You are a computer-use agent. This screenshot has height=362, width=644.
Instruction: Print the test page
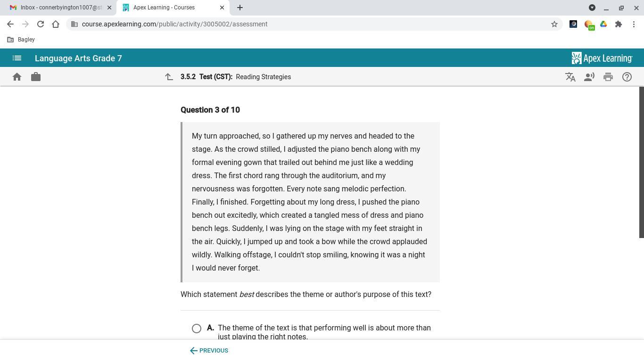click(x=608, y=77)
